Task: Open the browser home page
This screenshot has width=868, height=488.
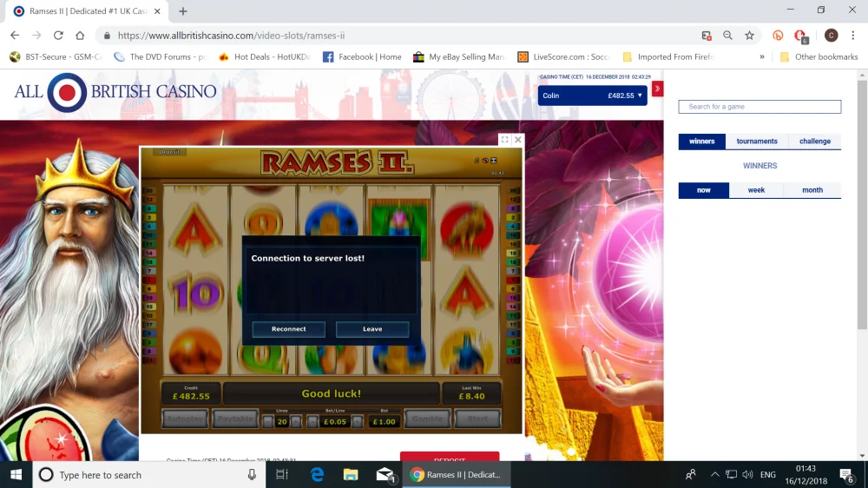Action: click(80, 36)
